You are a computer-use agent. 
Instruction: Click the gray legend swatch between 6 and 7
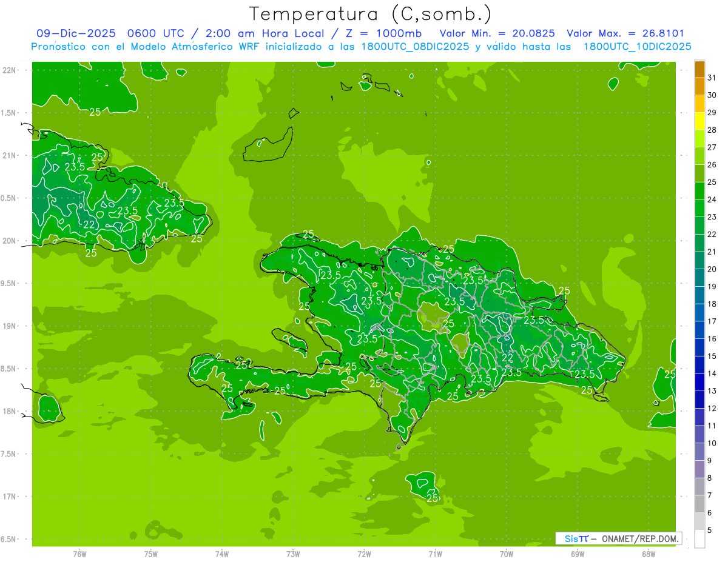(x=699, y=504)
